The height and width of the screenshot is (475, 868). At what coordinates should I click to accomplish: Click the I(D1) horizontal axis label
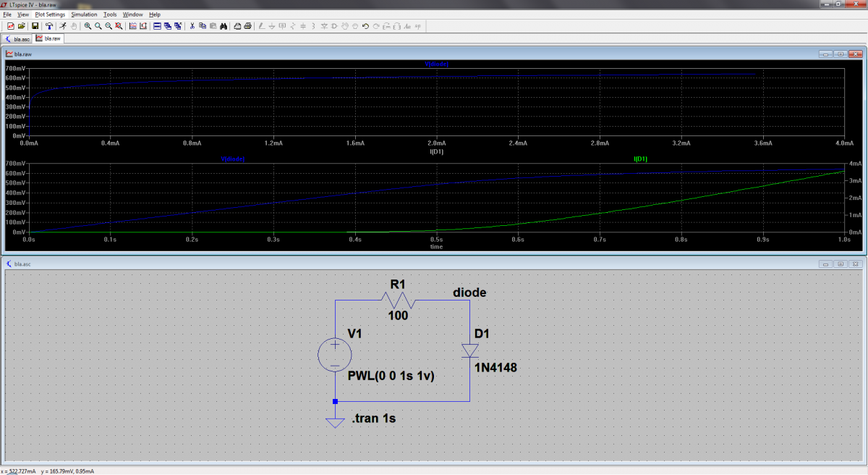tap(437, 151)
